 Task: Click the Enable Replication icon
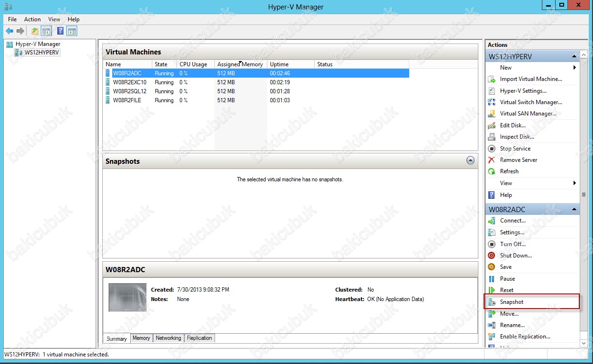(x=492, y=337)
